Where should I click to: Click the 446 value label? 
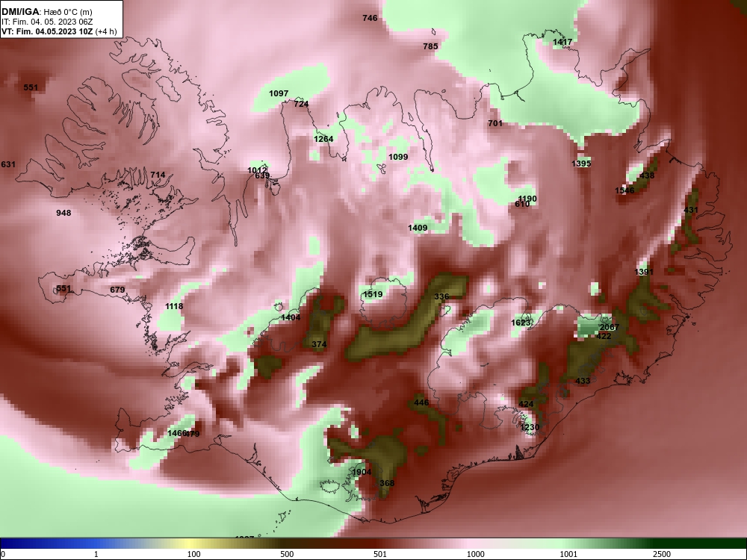421,402
